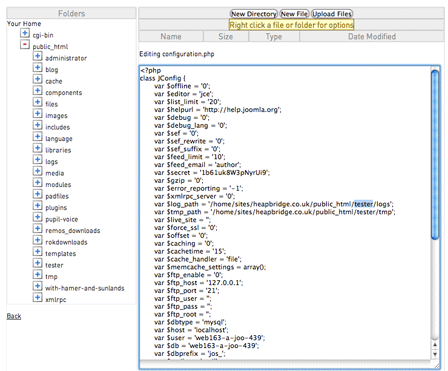
Task: Click the $dbtype line in the editor
Action: pos(190,322)
